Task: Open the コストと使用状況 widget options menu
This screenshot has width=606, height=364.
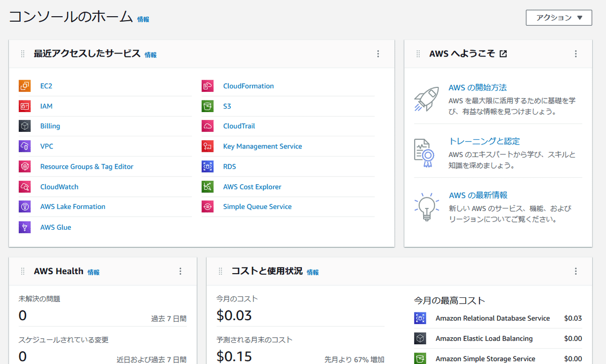Action: click(576, 272)
